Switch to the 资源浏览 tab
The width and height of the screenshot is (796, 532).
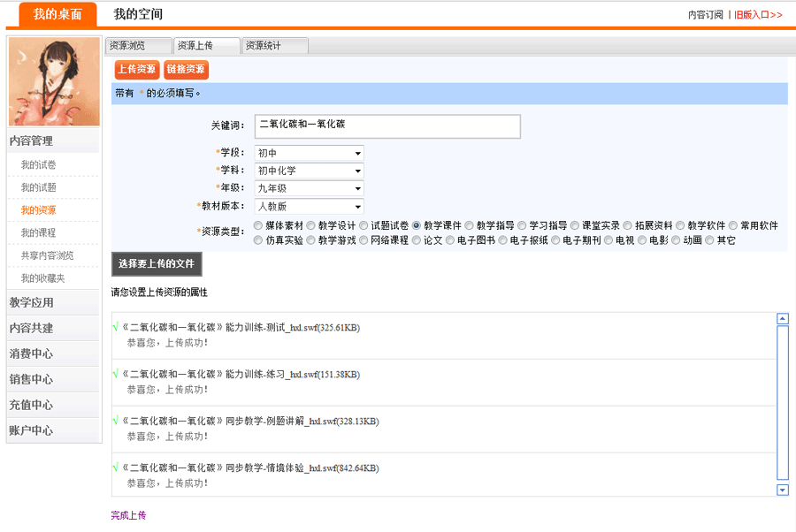point(137,46)
